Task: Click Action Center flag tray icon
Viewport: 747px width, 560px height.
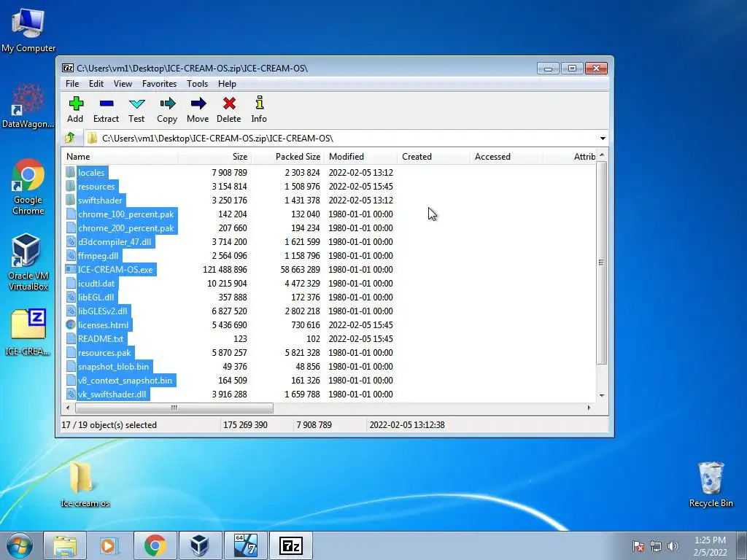Action: [638, 546]
